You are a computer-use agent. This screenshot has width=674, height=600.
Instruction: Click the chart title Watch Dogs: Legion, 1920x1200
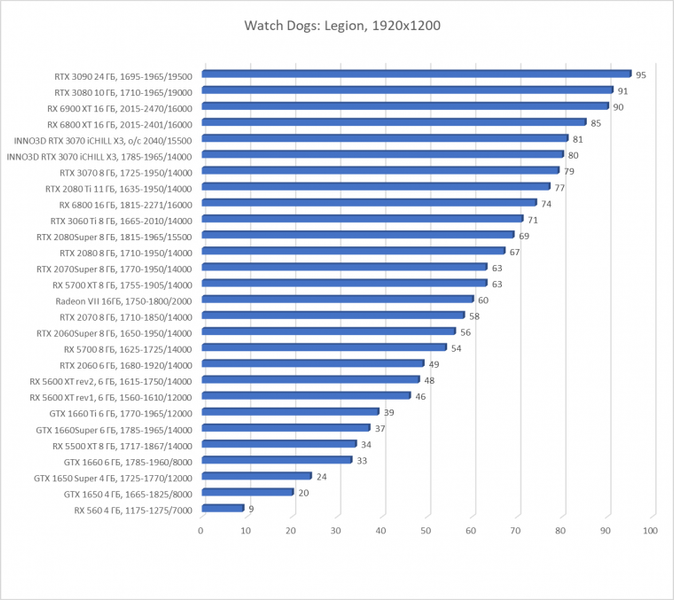click(342, 26)
